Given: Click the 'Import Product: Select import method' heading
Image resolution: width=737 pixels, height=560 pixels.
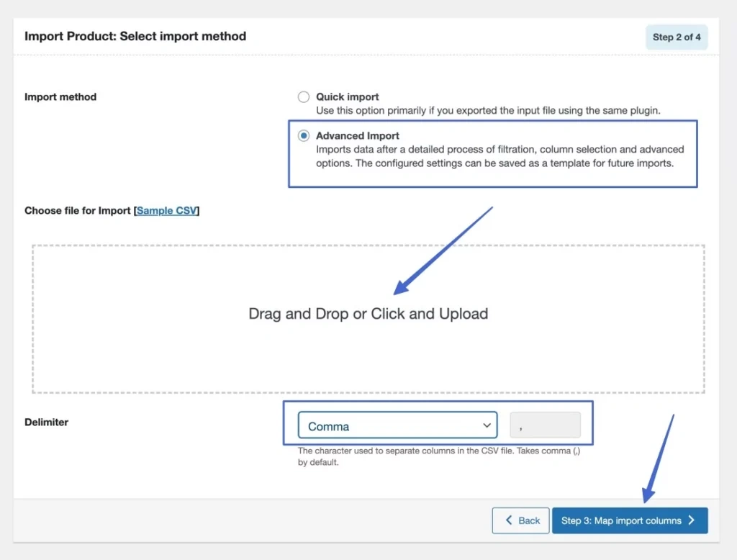Looking at the screenshot, I should click(x=135, y=36).
